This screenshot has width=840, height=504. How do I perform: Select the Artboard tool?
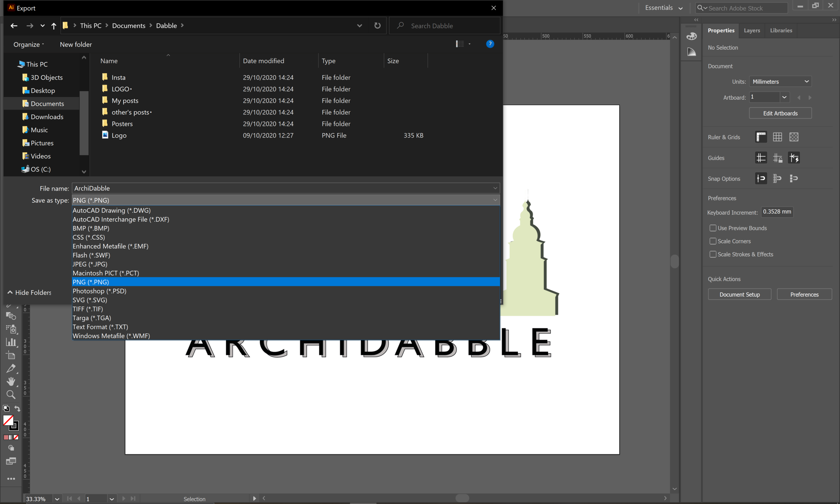pyautogui.click(x=11, y=355)
